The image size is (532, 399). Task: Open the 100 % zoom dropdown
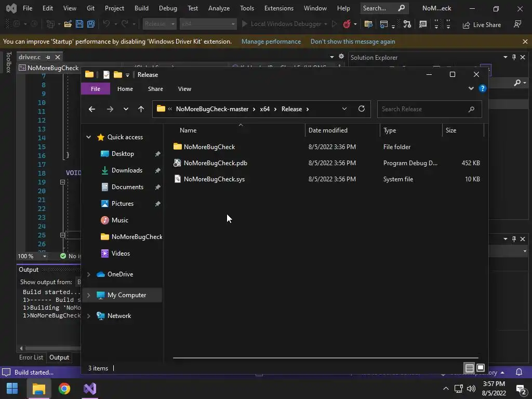pyautogui.click(x=45, y=256)
